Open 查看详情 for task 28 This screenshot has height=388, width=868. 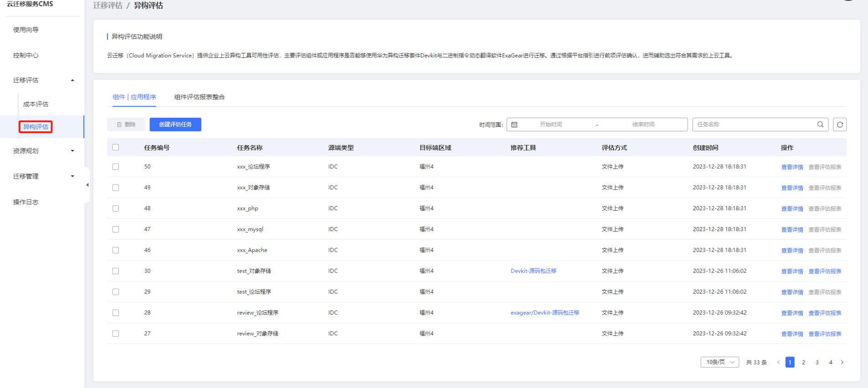pyautogui.click(x=792, y=313)
